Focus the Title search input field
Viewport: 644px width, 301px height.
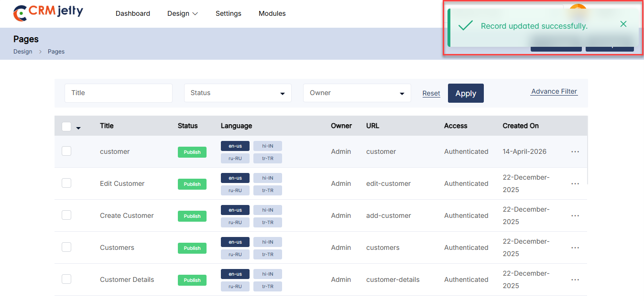(118, 93)
